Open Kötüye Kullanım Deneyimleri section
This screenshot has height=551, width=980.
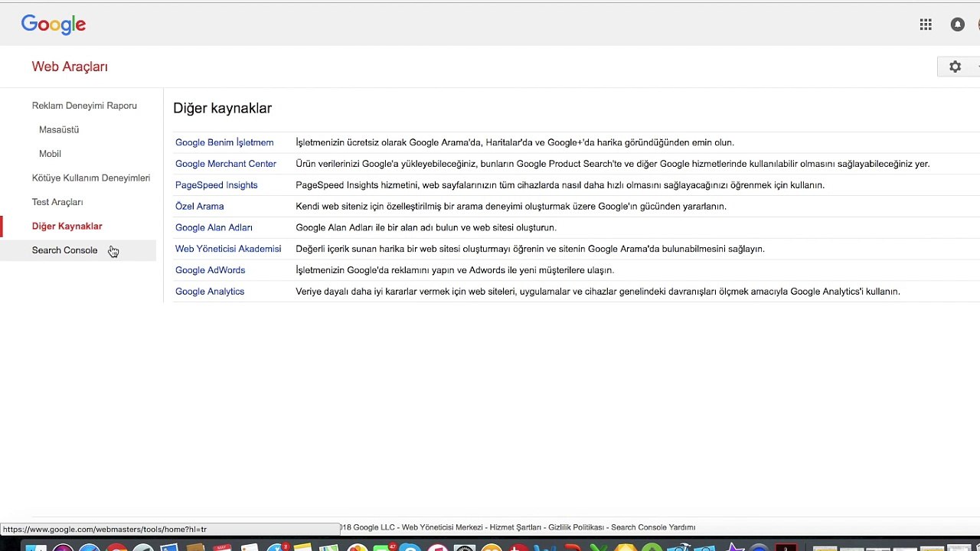[91, 178]
